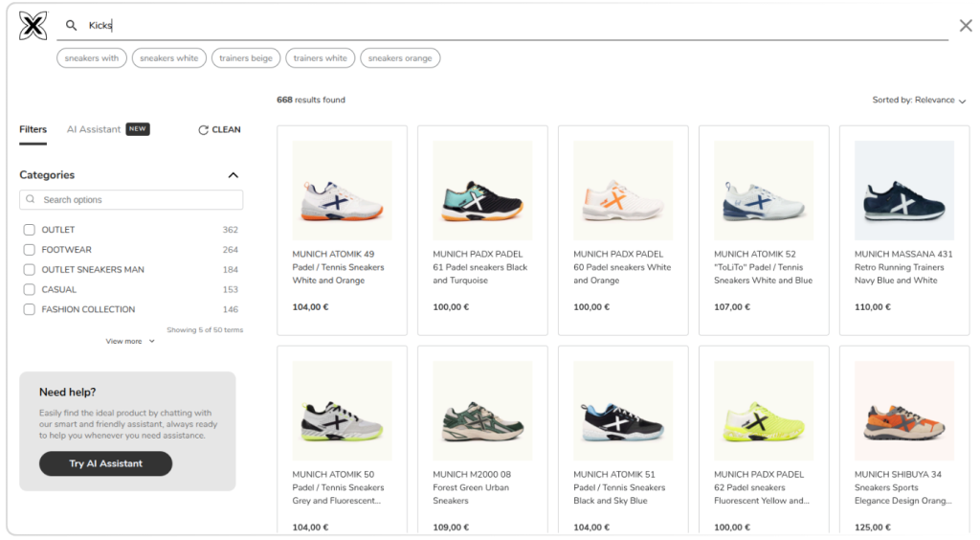
Task: Collapse the Categories section chevron
Action: [x=234, y=175]
